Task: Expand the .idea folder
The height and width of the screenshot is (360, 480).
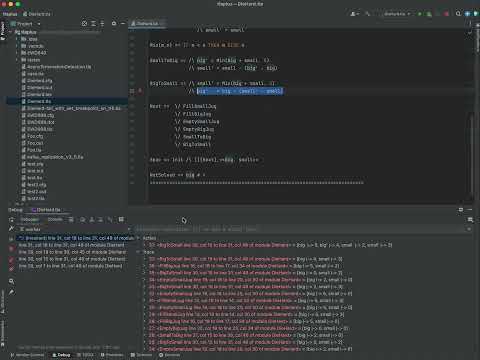Action: pos(17,39)
